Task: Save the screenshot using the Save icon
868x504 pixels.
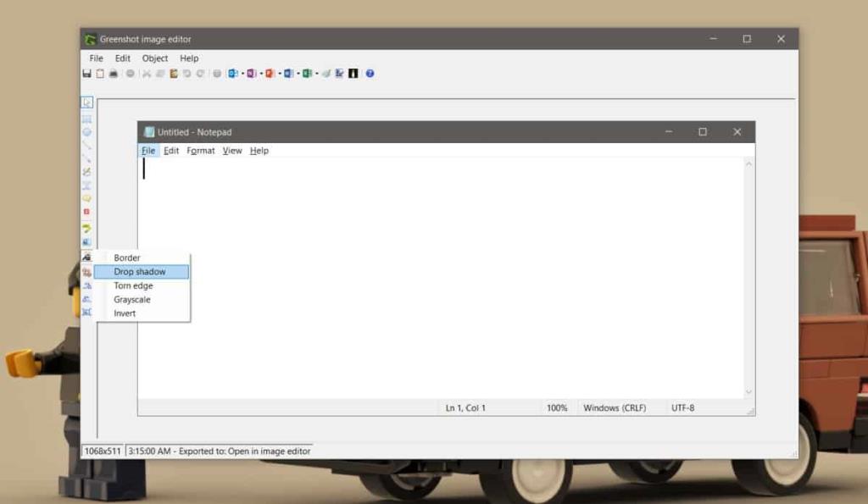Action: click(x=86, y=73)
